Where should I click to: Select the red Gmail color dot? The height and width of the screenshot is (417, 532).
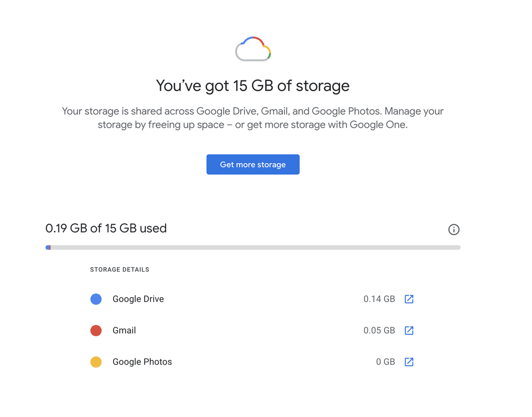point(96,330)
